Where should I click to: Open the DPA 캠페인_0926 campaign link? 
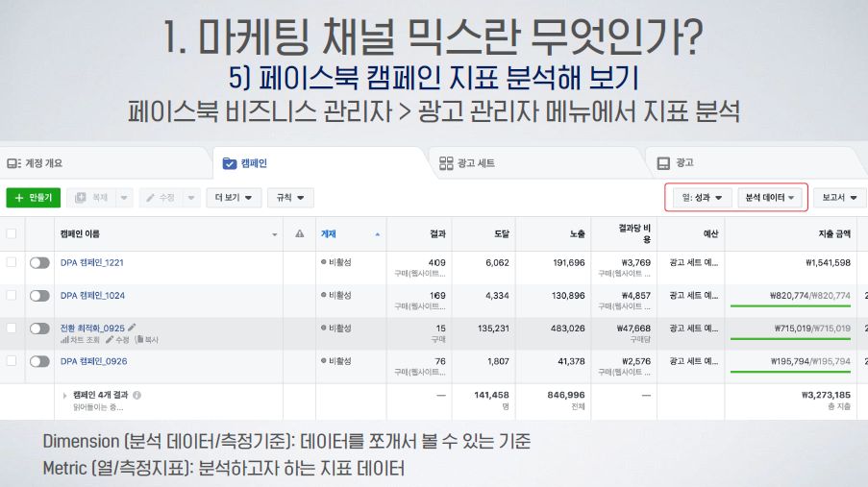pyautogui.click(x=93, y=361)
